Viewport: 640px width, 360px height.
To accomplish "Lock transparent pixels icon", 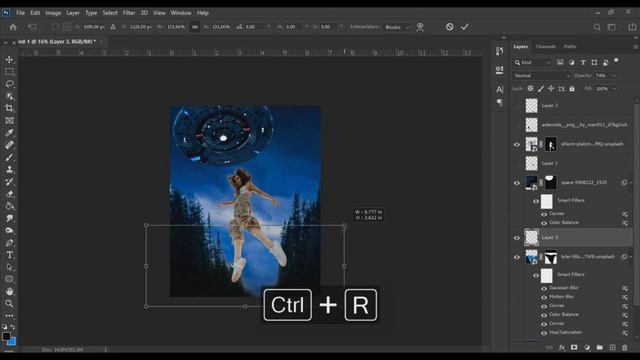I will tap(530, 89).
